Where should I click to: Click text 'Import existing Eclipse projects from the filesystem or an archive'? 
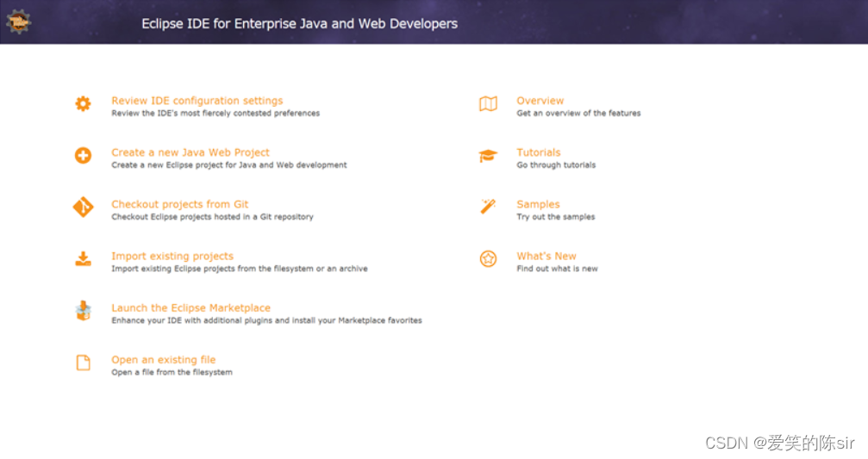(x=239, y=269)
